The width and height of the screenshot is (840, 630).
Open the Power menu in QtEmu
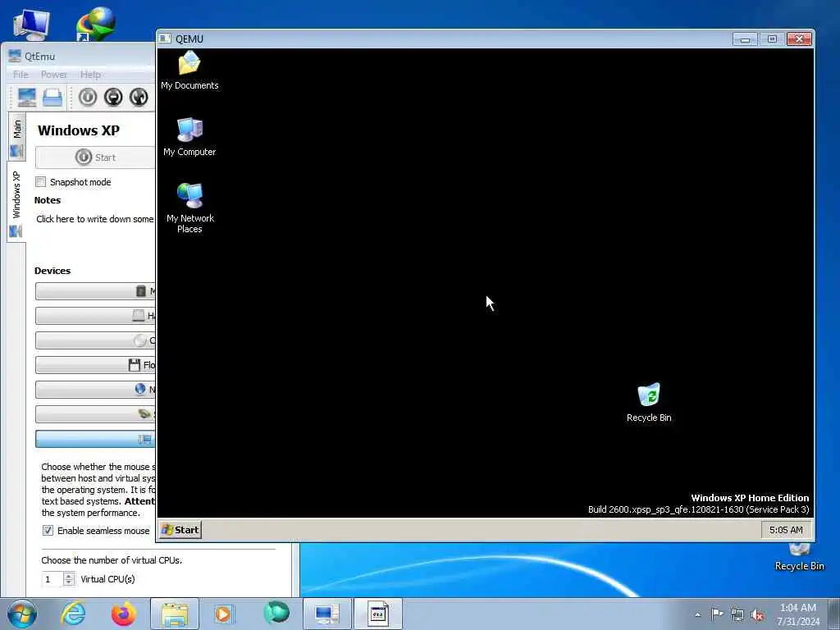coord(54,75)
